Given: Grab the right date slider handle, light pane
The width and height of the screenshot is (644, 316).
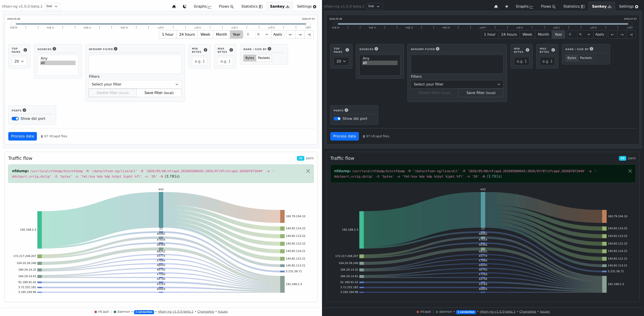Looking at the screenshot, I should point(308,24).
